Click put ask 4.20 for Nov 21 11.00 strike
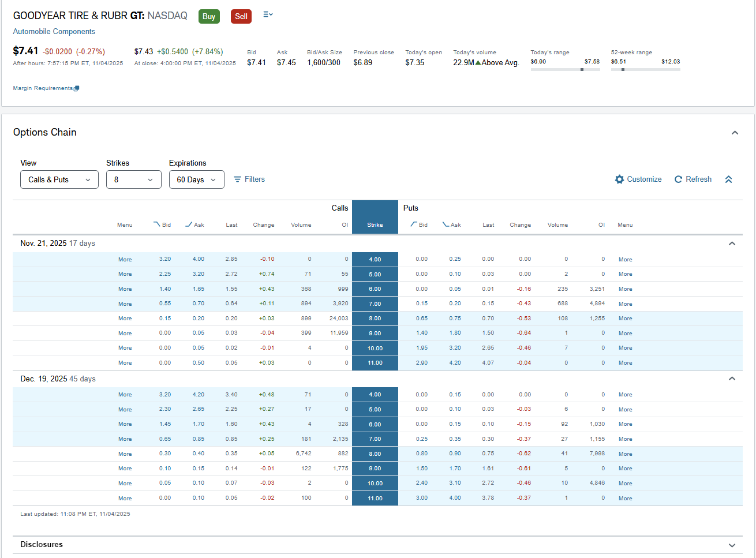 coord(455,363)
